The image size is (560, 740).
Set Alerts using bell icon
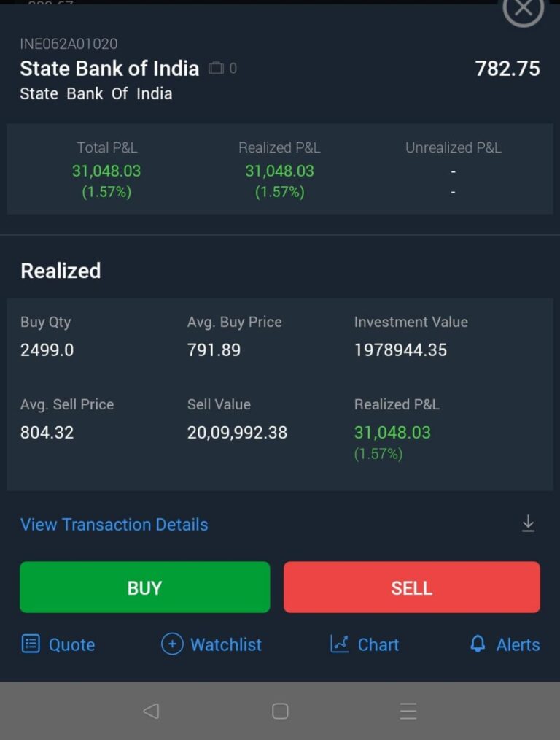point(478,644)
